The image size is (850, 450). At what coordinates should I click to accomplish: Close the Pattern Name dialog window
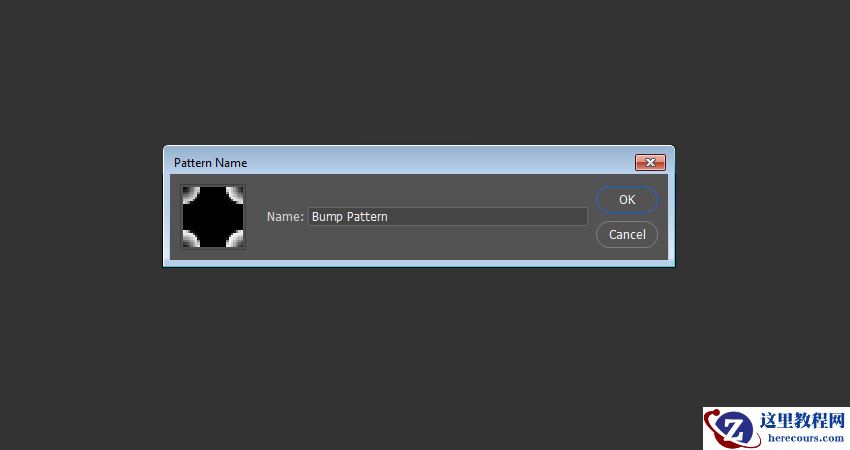650,162
